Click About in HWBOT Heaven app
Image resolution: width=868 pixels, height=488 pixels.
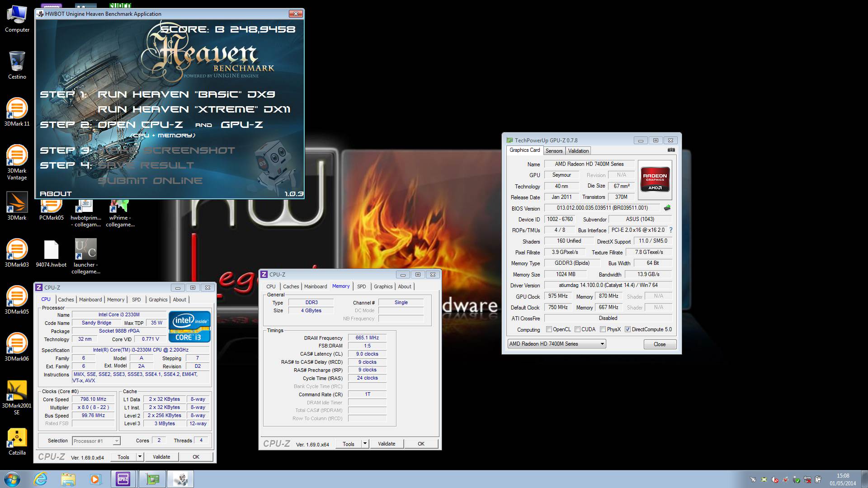(56, 194)
